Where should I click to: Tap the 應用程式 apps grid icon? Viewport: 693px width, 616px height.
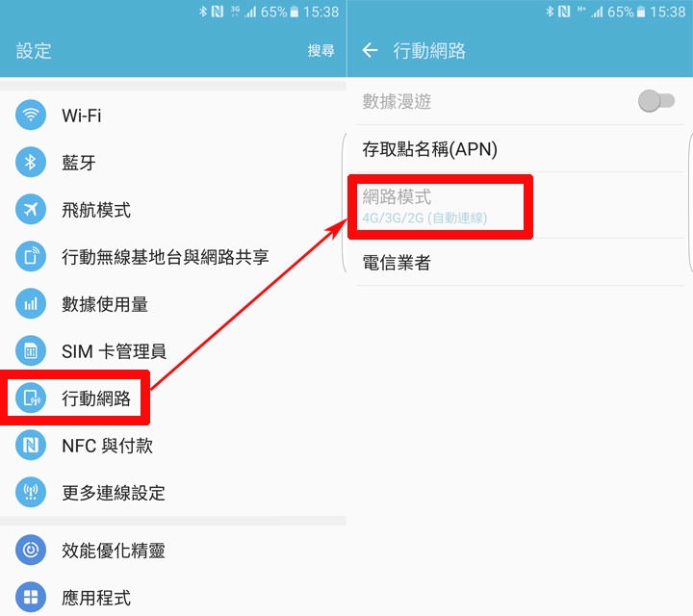[31, 597]
